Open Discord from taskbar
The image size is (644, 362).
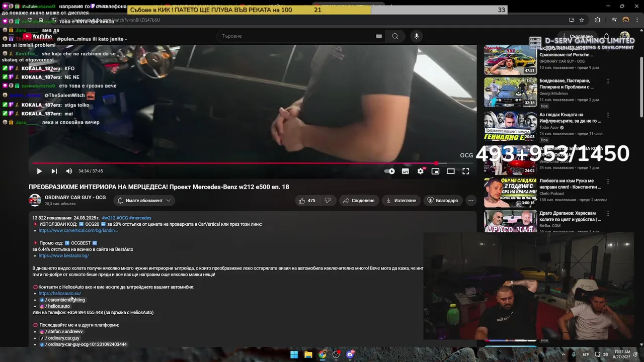pos(350,354)
